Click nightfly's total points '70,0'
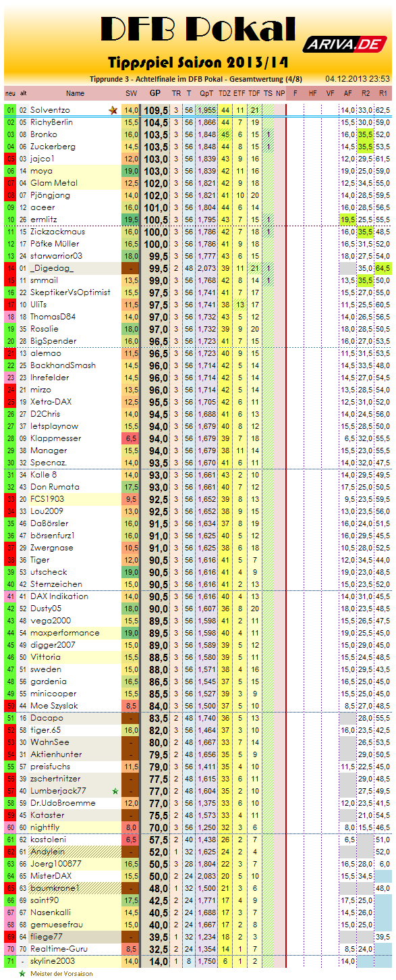The image size is (396, 980). tap(157, 827)
